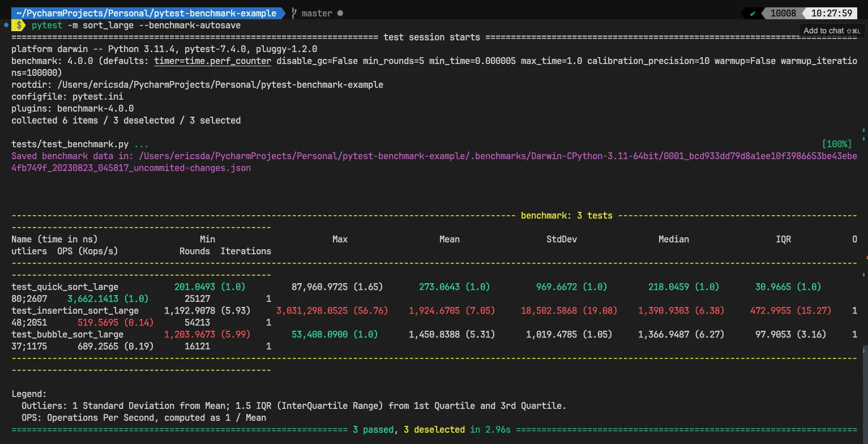Click the rootdir path line
Viewport: 868px width, 444px height.
pyautogui.click(x=197, y=85)
